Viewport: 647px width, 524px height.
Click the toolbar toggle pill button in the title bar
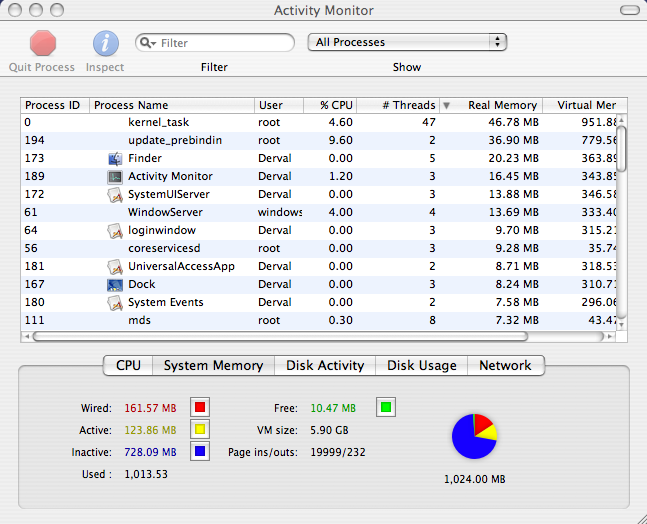630,10
